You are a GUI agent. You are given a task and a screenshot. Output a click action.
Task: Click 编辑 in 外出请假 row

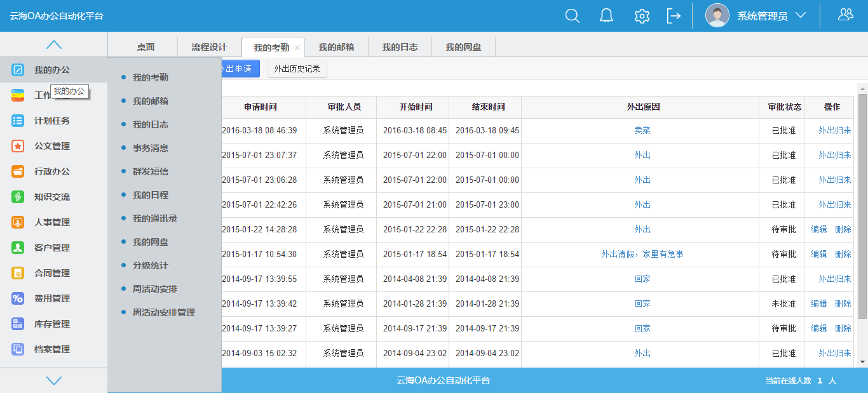[x=819, y=254]
